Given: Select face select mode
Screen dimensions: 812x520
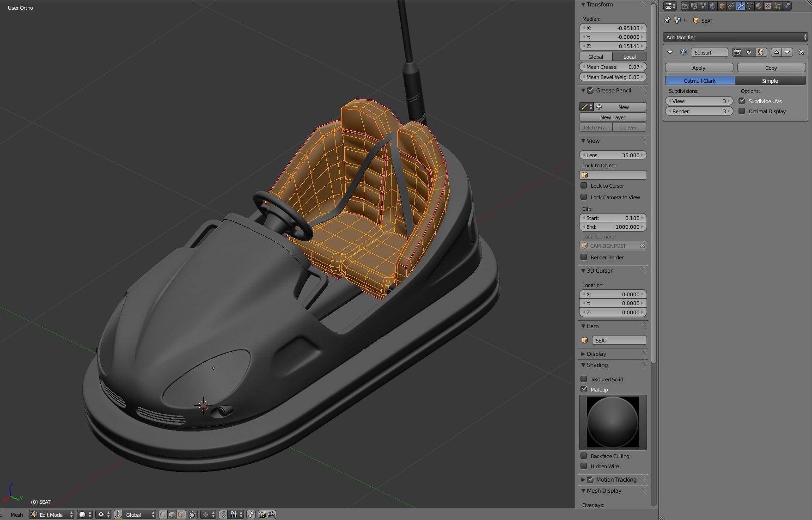Looking at the screenshot, I should tap(181, 514).
